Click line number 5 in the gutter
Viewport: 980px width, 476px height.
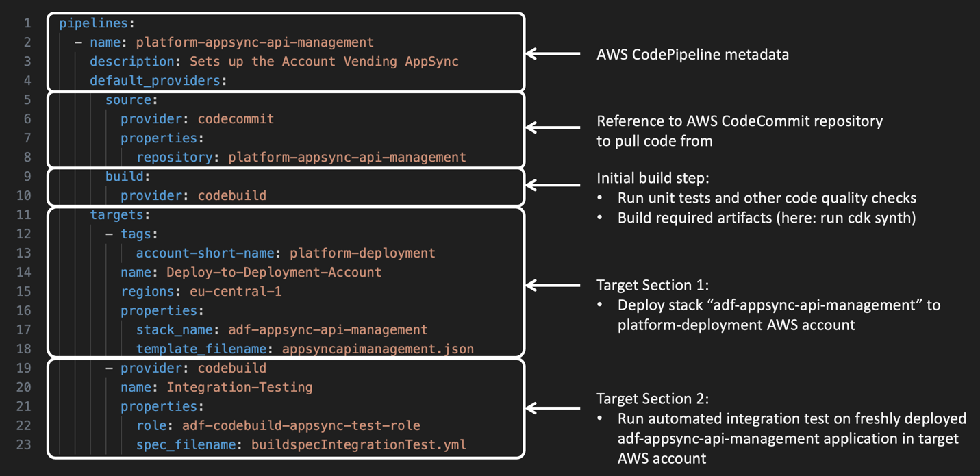pyautogui.click(x=27, y=100)
